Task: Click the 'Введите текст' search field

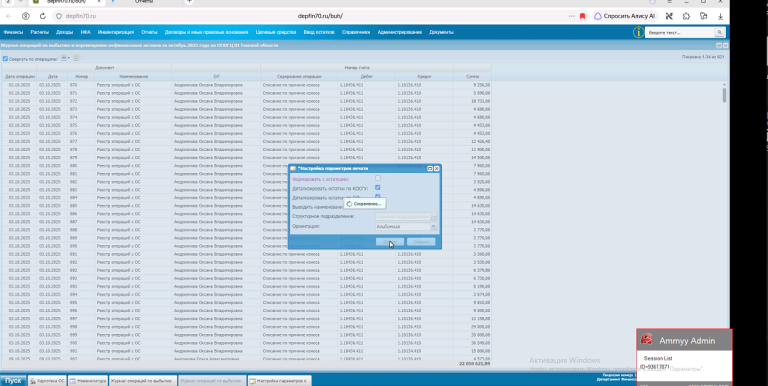Action: (x=679, y=32)
